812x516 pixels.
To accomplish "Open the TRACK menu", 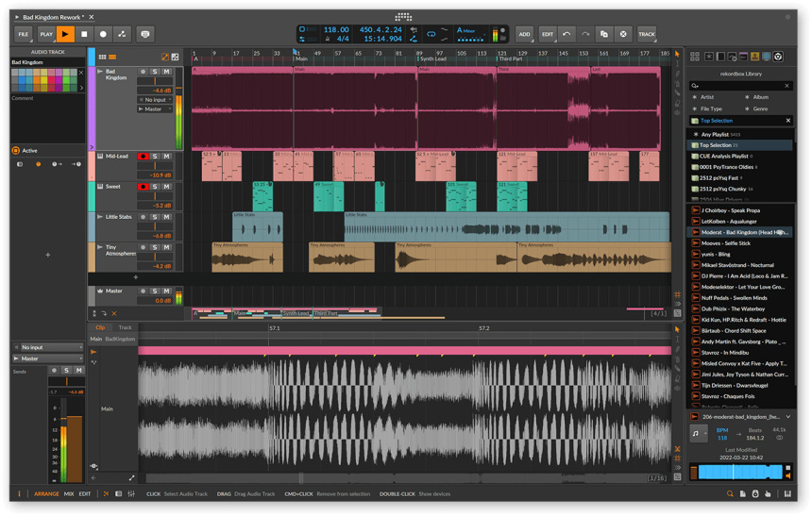I will pyautogui.click(x=646, y=34).
